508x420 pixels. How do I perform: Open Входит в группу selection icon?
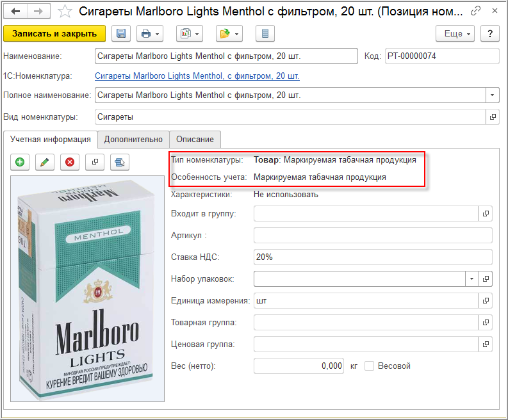[x=486, y=214]
